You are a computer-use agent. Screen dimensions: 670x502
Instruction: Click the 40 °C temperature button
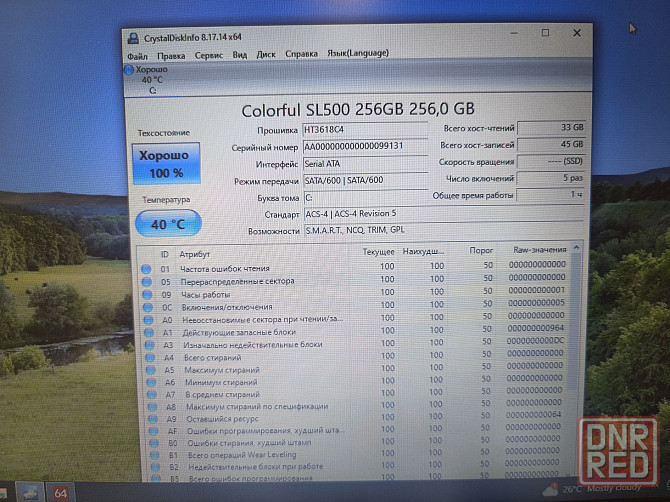(168, 223)
